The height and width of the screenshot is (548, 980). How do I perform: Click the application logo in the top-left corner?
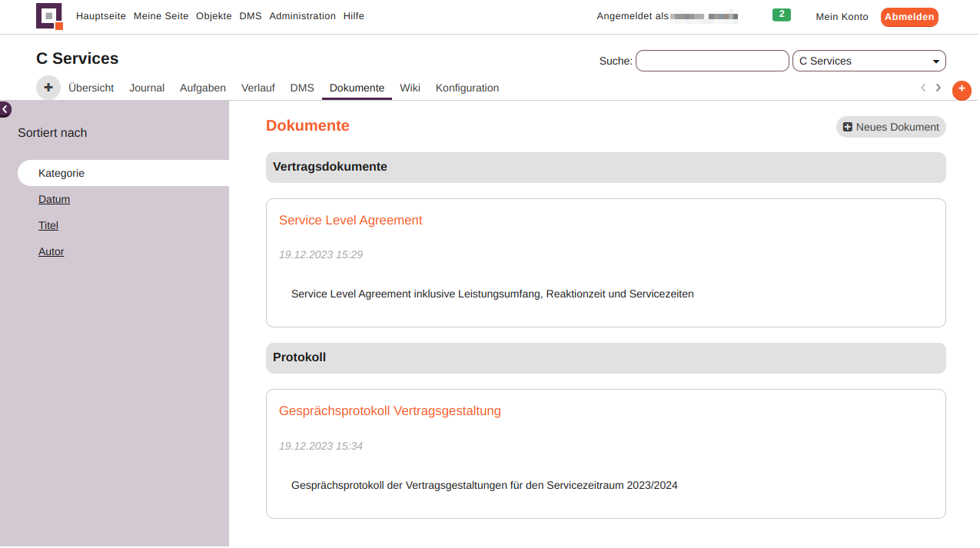pyautogui.click(x=48, y=16)
